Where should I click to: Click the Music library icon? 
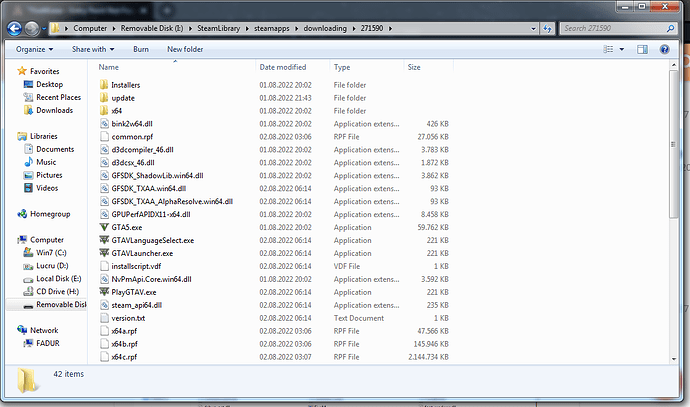coord(29,162)
